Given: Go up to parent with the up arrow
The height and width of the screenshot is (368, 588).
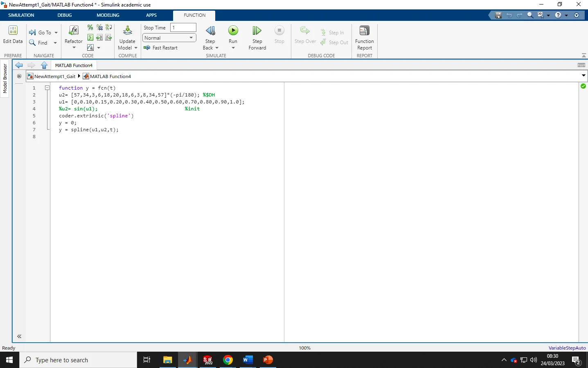Looking at the screenshot, I should [44, 65].
